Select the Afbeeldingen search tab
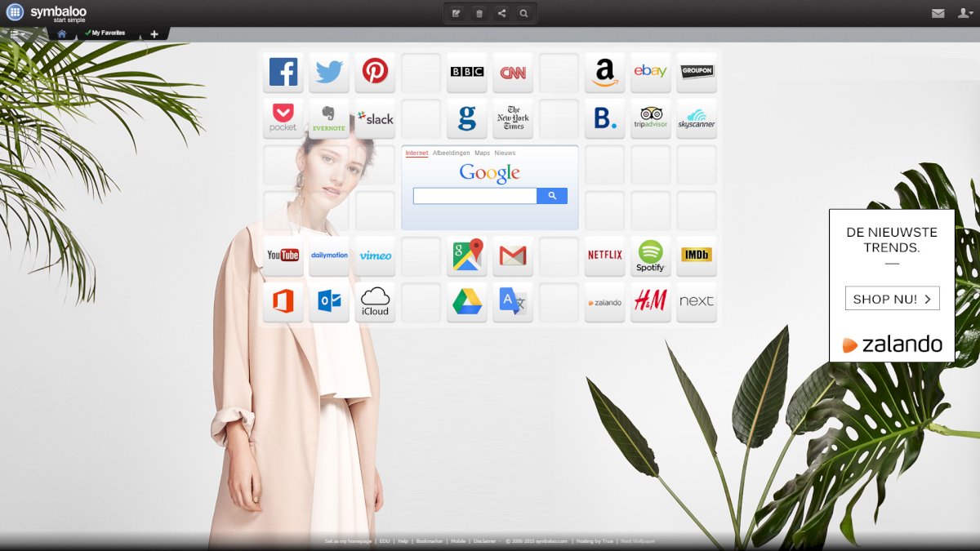 coord(452,153)
